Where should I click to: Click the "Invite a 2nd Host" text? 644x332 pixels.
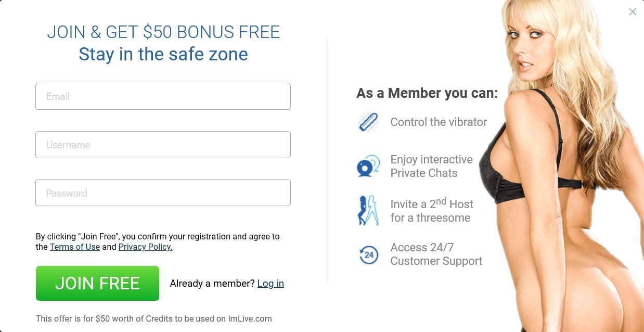point(432,203)
